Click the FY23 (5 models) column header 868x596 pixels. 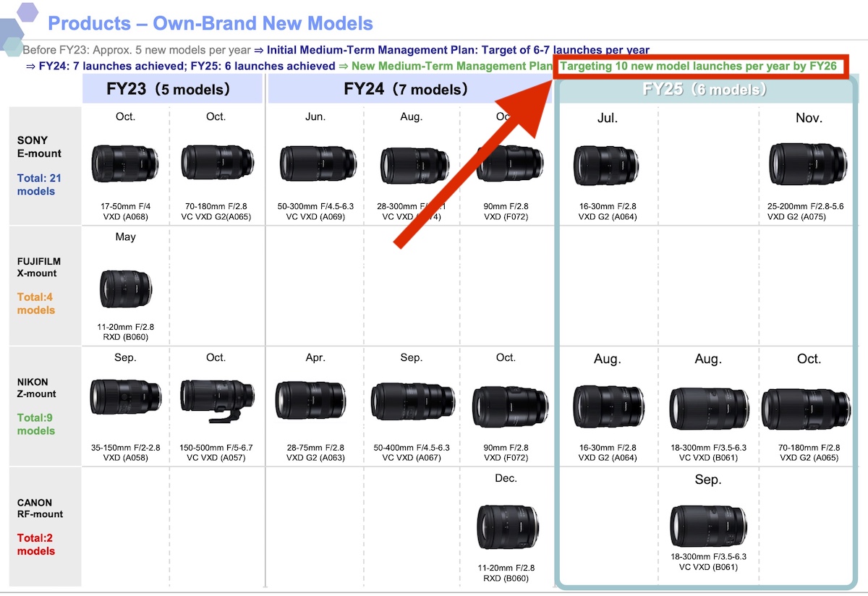tap(172, 90)
